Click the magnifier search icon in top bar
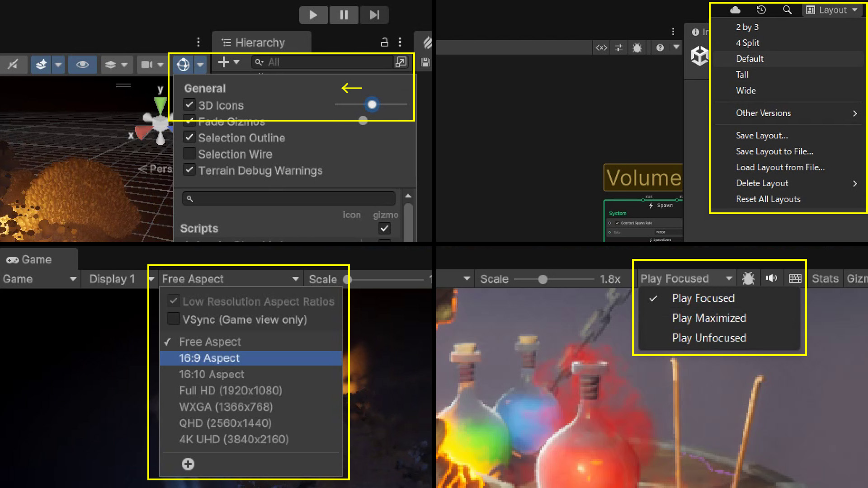868x488 pixels. [x=787, y=10]
